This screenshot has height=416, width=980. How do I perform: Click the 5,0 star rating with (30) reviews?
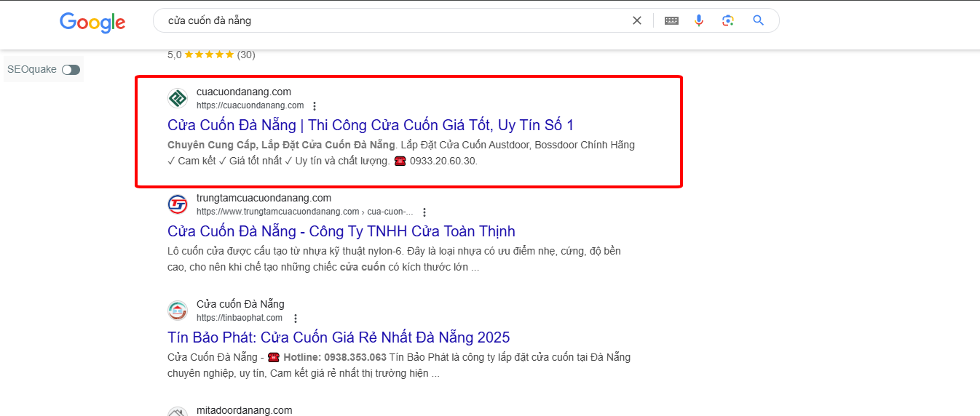(x=211, y=55)
